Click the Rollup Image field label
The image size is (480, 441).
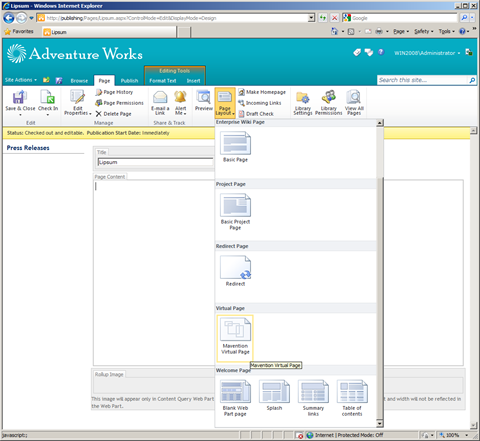click(x=109, y=374)
